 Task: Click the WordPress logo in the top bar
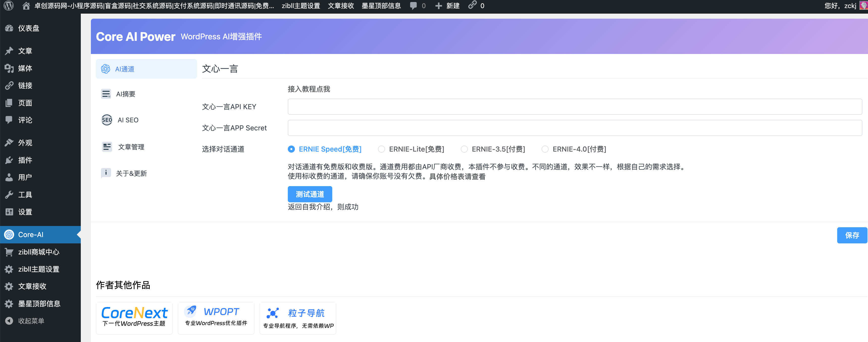[x=8, y=5]
